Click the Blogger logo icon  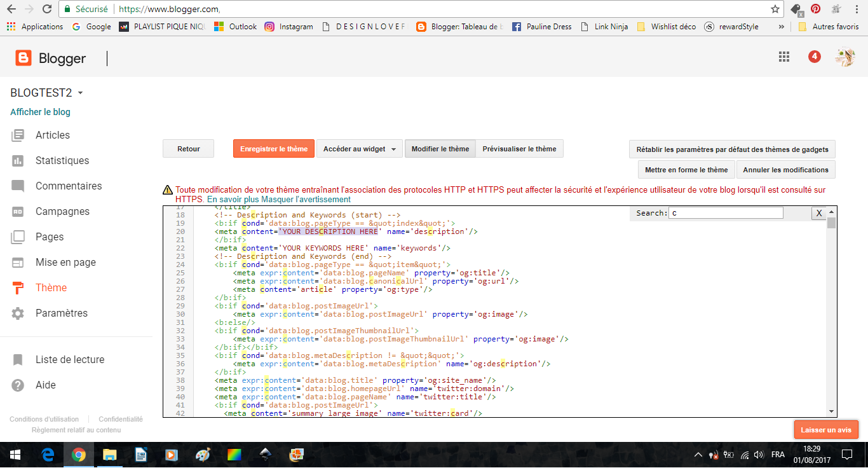tap(24, 59)
